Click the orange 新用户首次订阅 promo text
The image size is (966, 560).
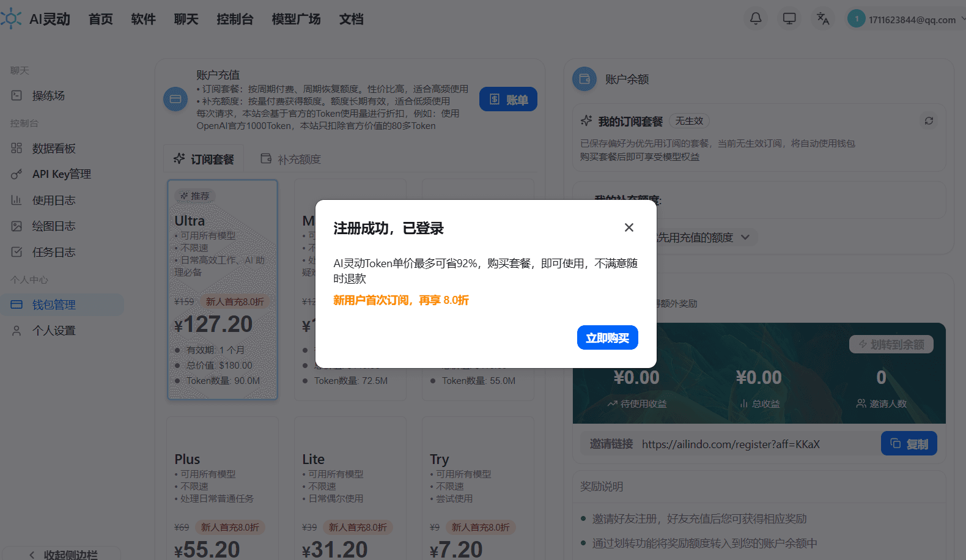click(x=401, y=300)
